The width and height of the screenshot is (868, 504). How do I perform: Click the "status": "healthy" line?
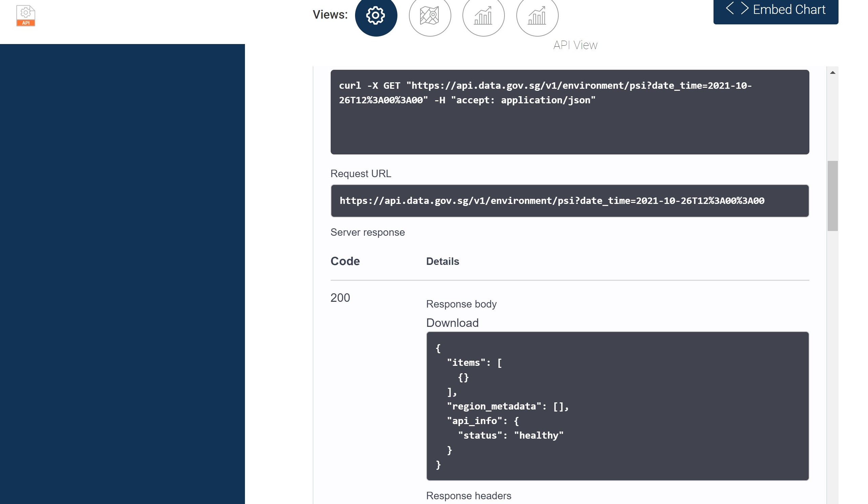[511, 436]
